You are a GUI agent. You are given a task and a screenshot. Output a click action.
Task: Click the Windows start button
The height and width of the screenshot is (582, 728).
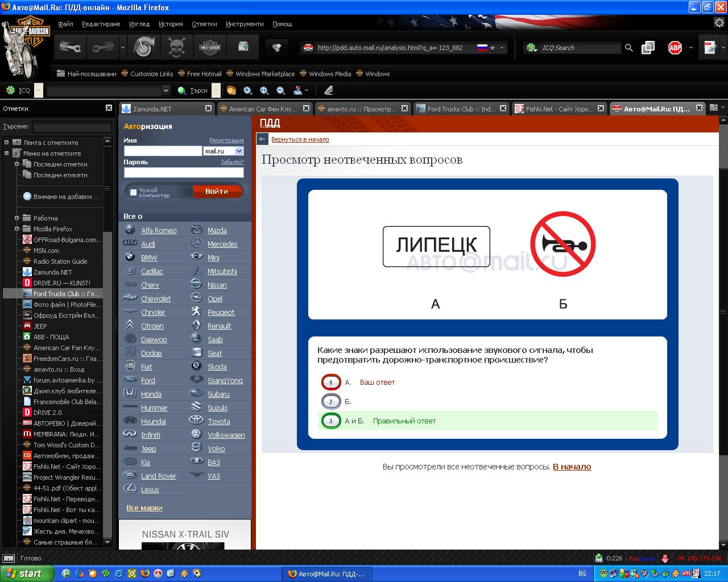[x=27, y=573]
